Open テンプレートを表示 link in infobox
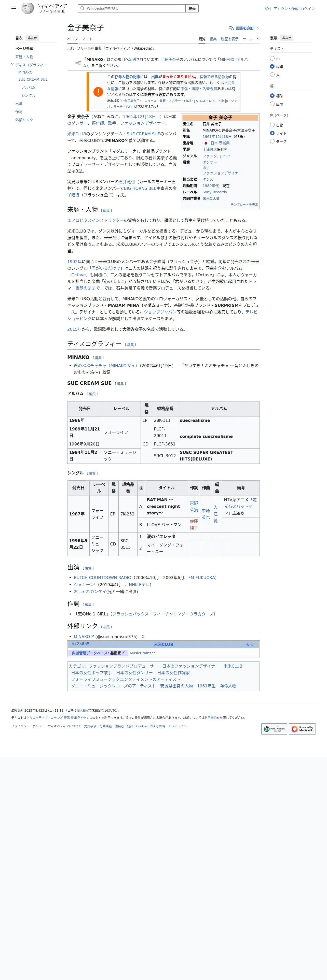Viewport: 327px width, 980px height. coord(244,205)
